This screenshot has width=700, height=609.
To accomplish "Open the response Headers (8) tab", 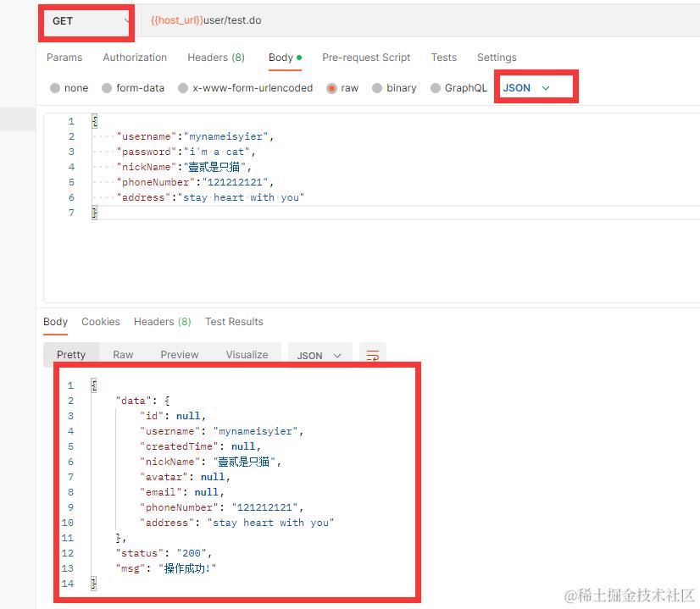I will pyautogui.click(x=163, y=322).
